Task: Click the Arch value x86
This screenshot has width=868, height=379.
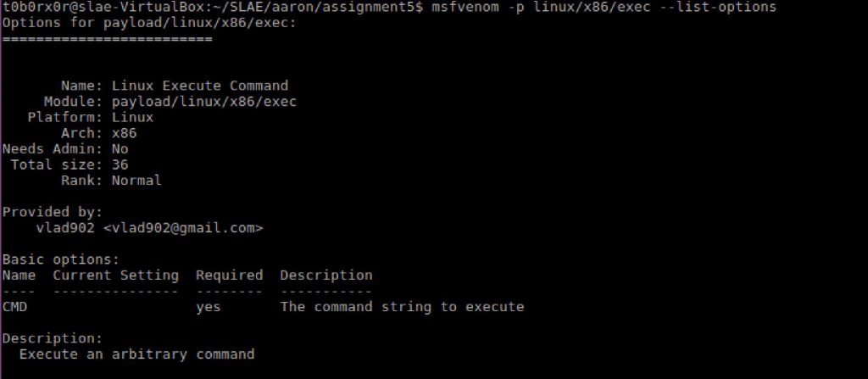Action: (124, 133)
